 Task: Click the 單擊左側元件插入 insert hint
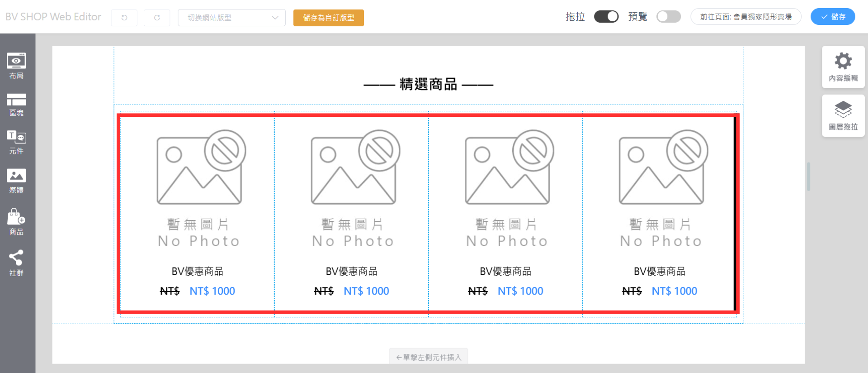tap(429, 357)
